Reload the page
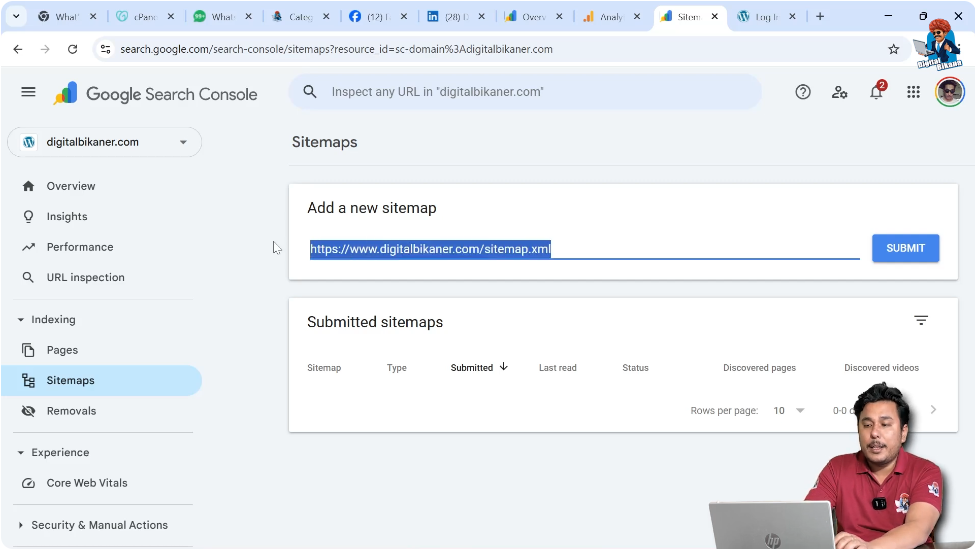Image resolution: width=975 pixels, height=551 pixels. click(73, 49)
